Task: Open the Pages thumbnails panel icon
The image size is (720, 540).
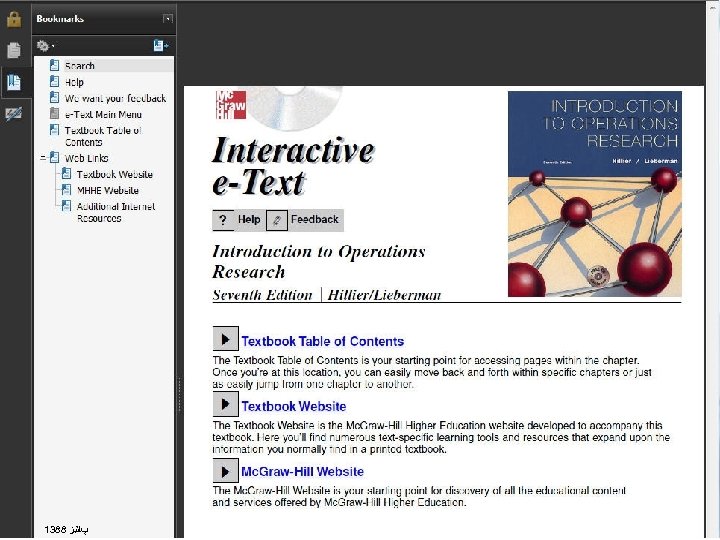Action: [x=14, y=50]
